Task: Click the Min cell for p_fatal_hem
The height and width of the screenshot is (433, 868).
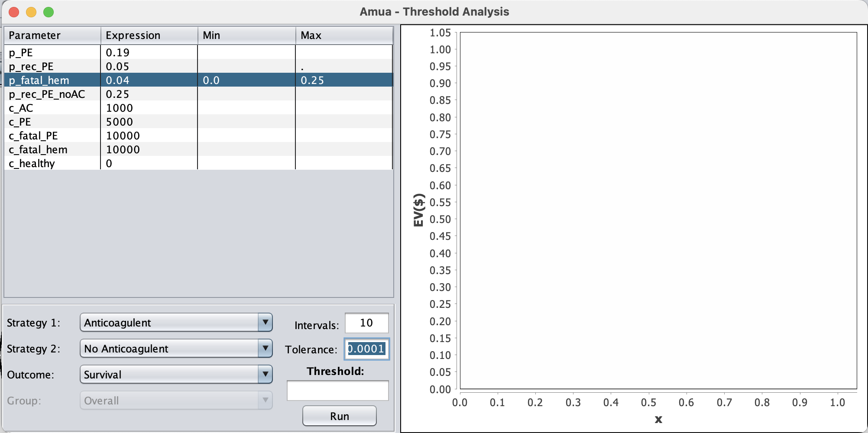Action: (246, 80)
